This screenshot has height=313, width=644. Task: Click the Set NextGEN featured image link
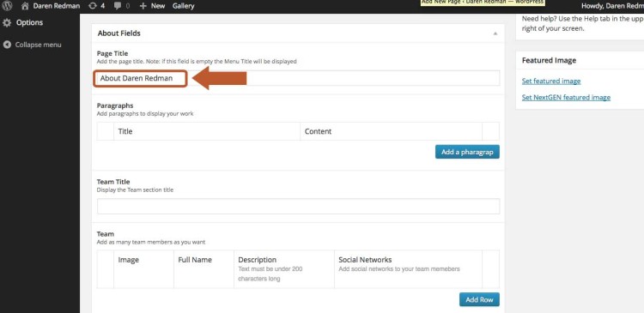(566, 97)
